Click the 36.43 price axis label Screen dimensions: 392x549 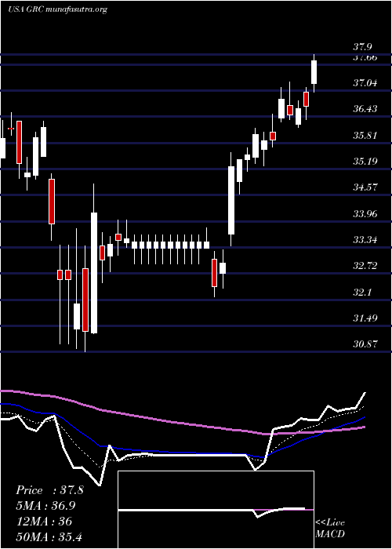365,109
